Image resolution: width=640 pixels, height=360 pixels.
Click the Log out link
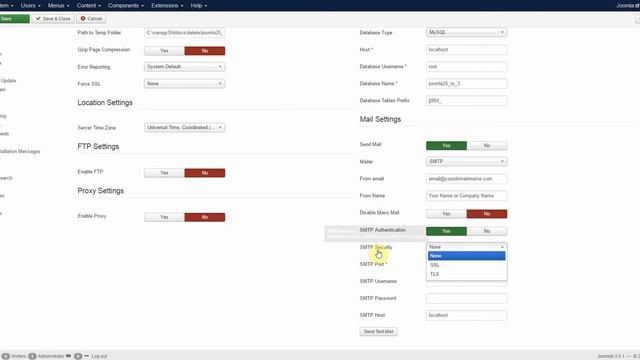click(99, 356)
